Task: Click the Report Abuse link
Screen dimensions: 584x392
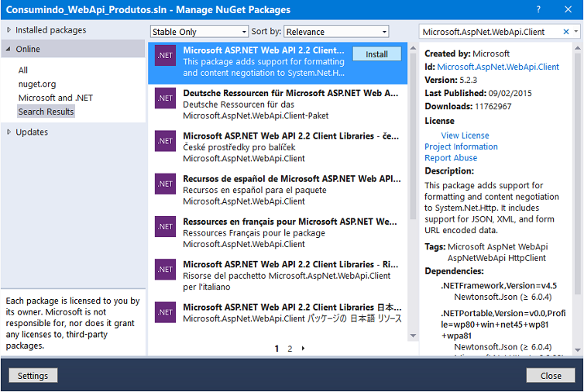Action: 451,157
